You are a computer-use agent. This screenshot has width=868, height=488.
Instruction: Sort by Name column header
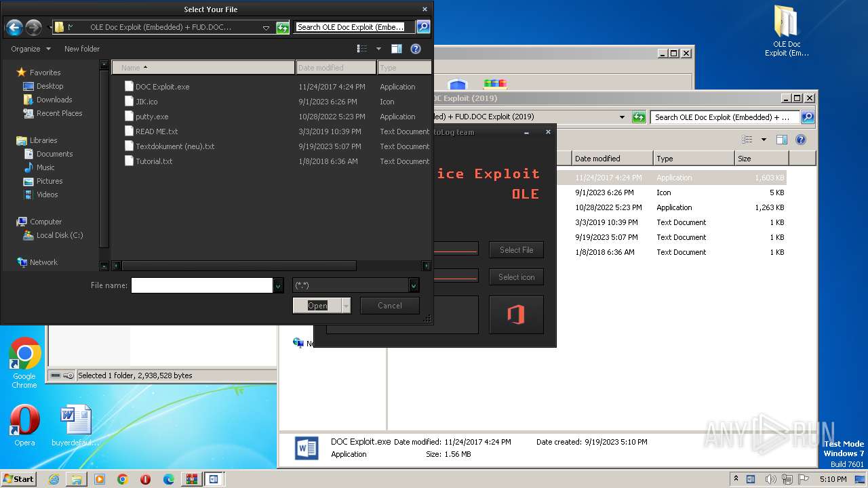pyautogui.click(x=203, y=67)
